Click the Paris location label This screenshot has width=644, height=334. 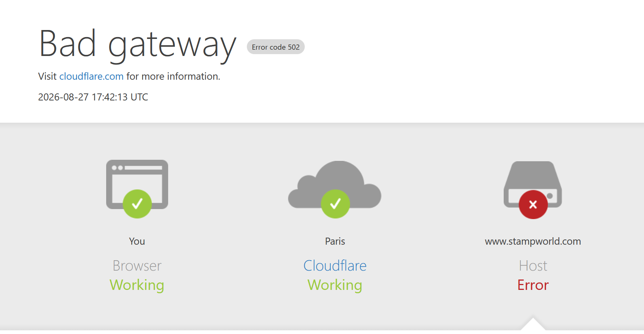(x=335, y=241)
